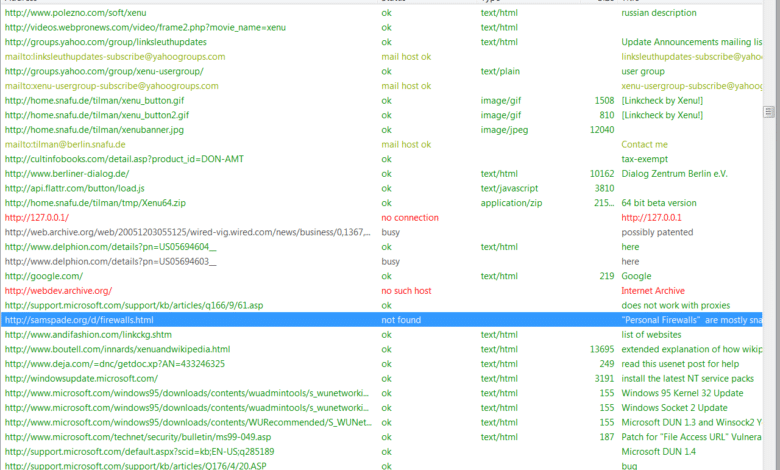Click the api.flattr.com load.js URL
The width and height of the screenshot is (780, 470).
[75, 188]
